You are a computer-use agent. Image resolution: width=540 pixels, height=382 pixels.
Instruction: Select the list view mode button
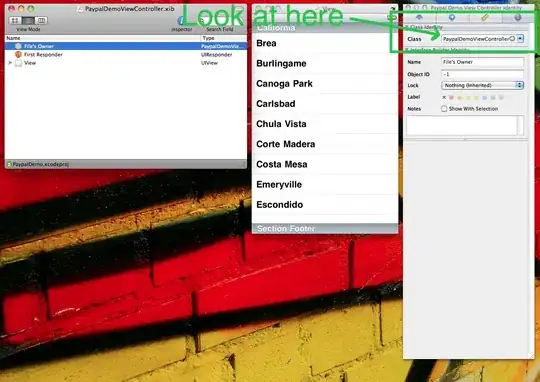click(28, 20)
